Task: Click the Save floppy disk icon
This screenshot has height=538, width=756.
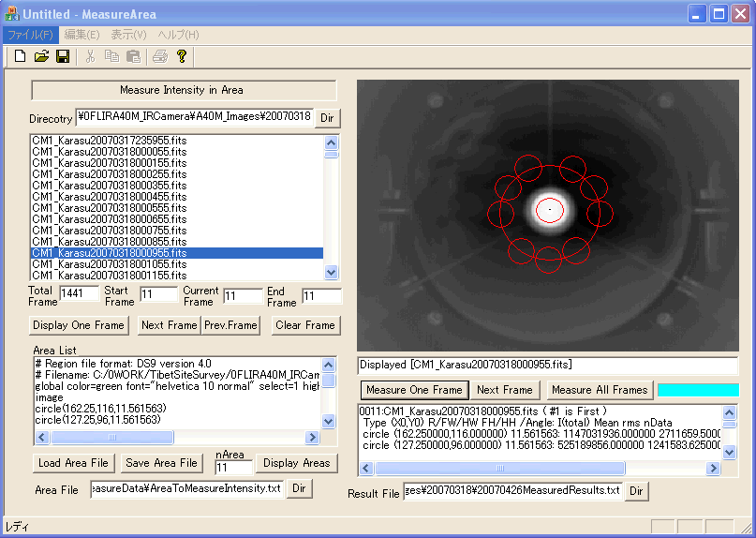Action: tap(63, 56)
